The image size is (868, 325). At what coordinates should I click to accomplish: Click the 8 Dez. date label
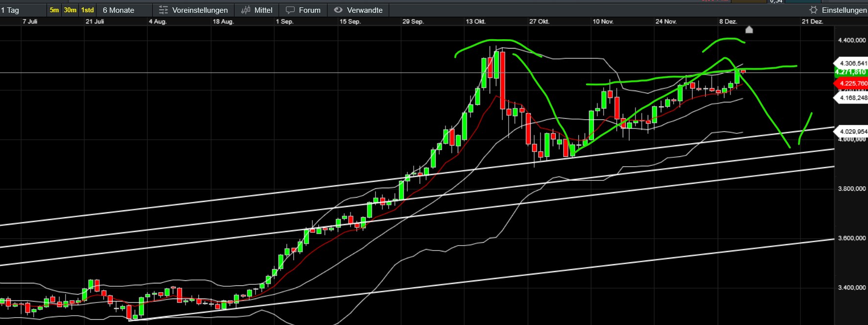[x=728, y=22]
